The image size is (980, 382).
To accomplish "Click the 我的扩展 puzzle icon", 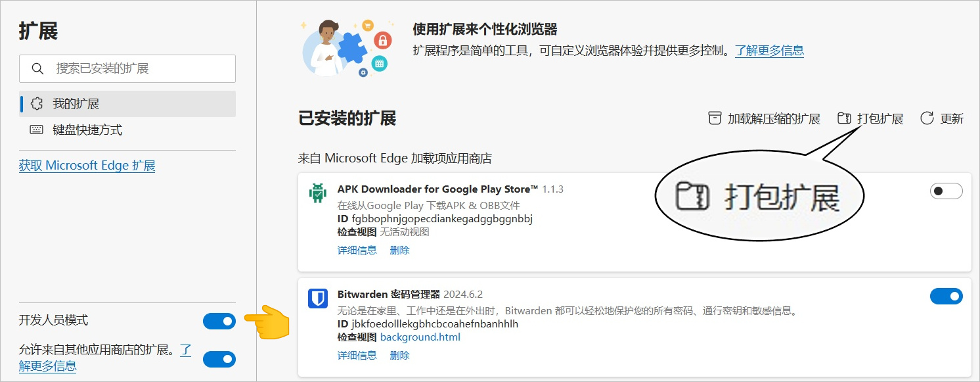I will point(37,104).
